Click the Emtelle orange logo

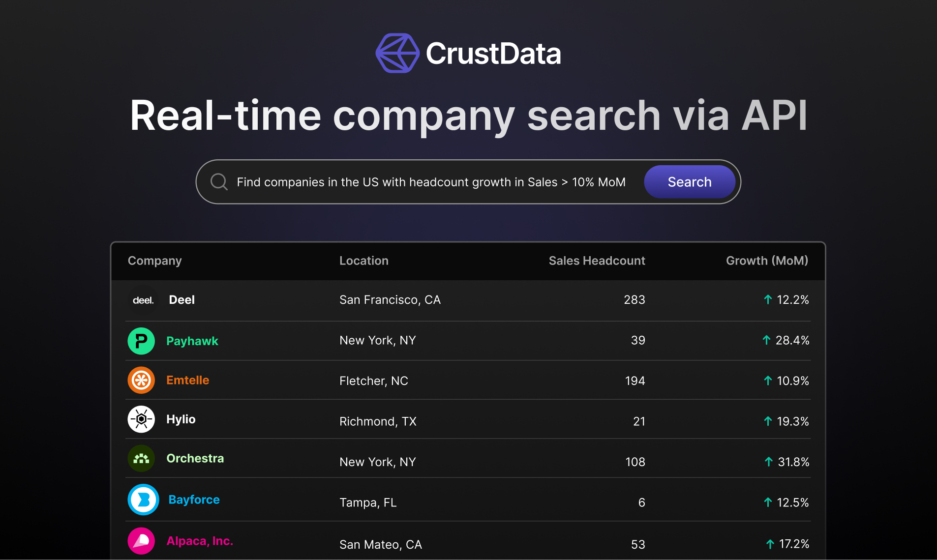[141, 380]
